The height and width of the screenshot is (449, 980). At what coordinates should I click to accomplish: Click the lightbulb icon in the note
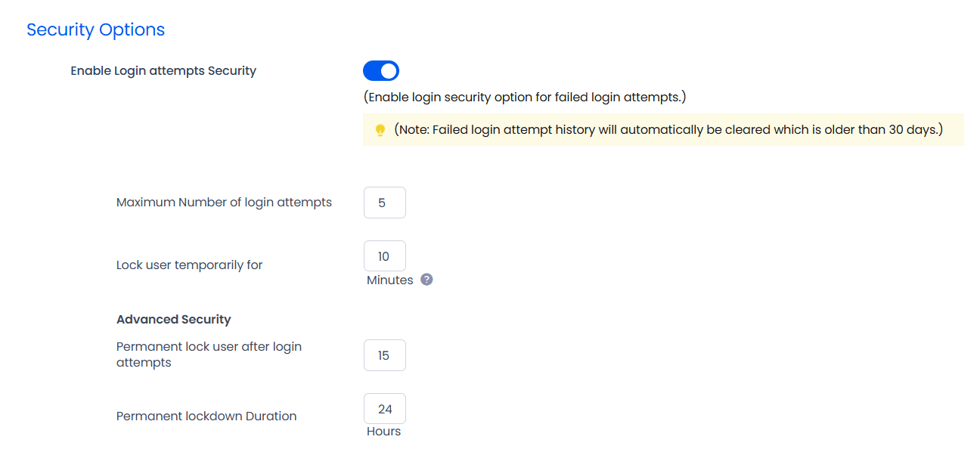tap(380, 130)
